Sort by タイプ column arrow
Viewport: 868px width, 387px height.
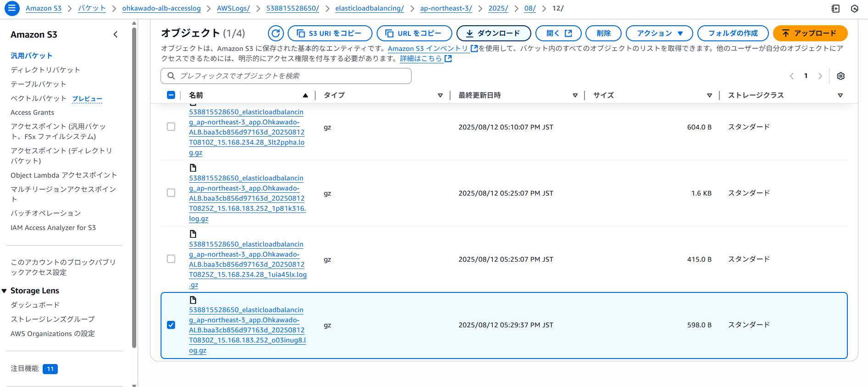(440, 95)
